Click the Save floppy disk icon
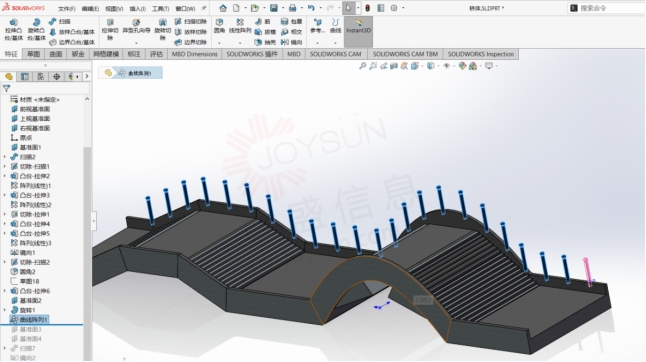Screen dimensions: 646x362 pos(274,8)
